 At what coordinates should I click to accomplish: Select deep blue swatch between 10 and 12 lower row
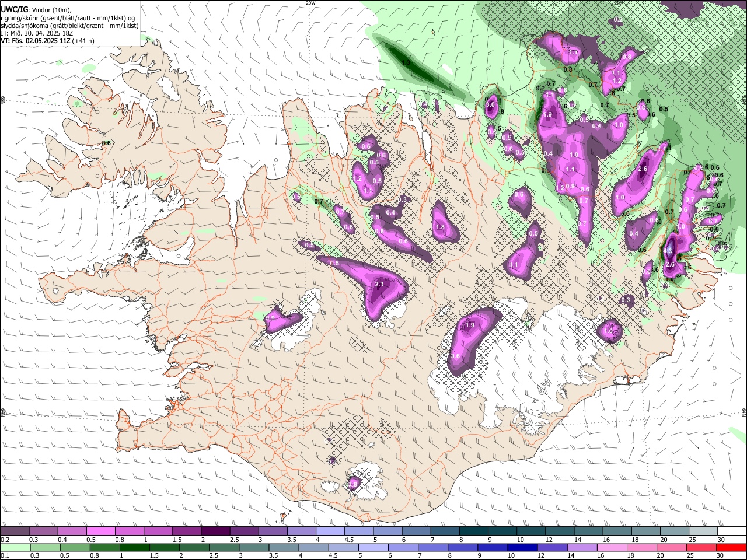[522, 548]
